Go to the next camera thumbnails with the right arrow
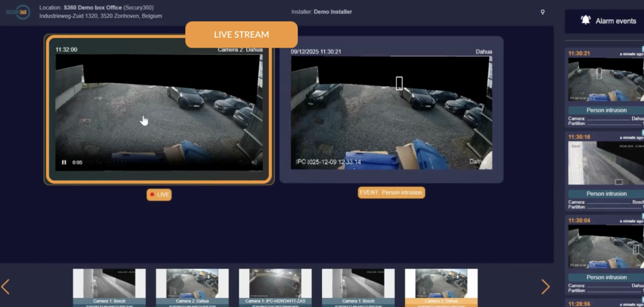The height and width of the screenshot is (307, 644). 545,287
